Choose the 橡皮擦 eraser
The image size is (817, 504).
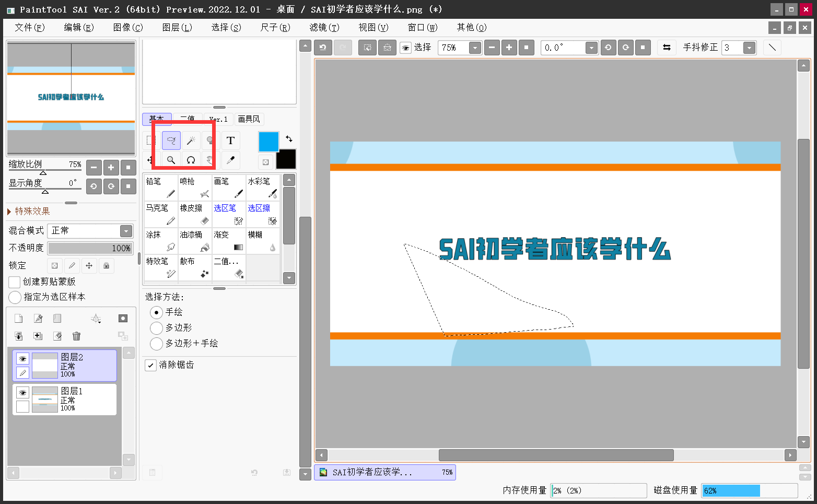[195, 214]
